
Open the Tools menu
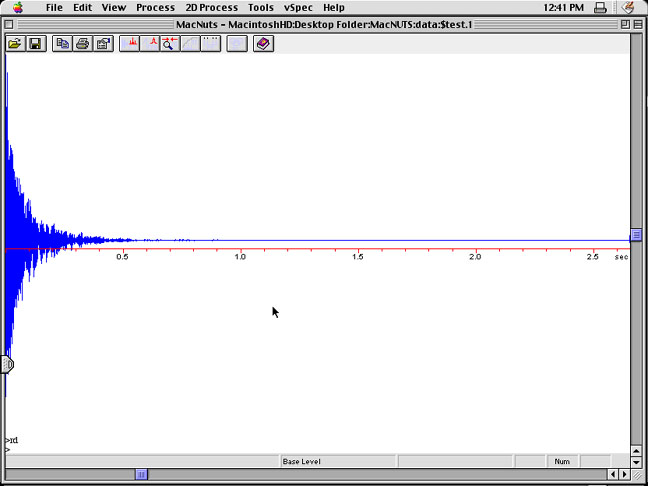tap(261, 7)
